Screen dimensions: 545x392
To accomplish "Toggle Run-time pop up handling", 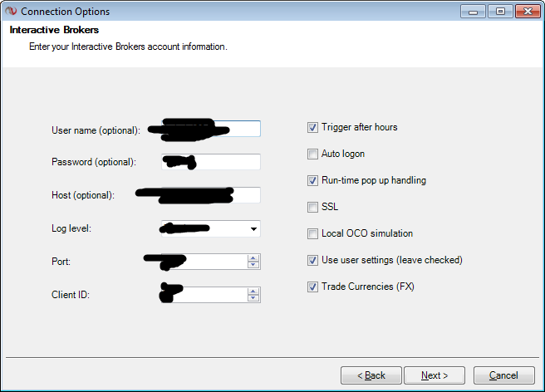I will point(312,181).
